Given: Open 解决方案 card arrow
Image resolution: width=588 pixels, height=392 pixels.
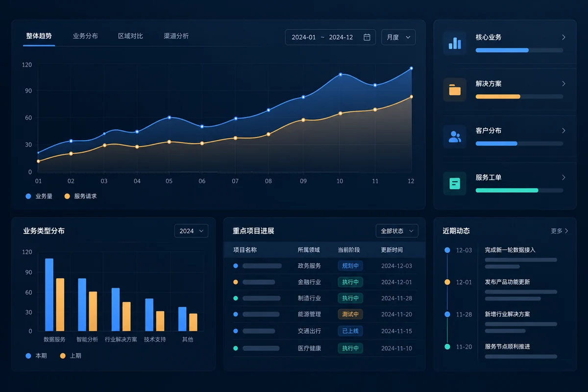Looking at the screenshot, I should click(x=563, y=84).
